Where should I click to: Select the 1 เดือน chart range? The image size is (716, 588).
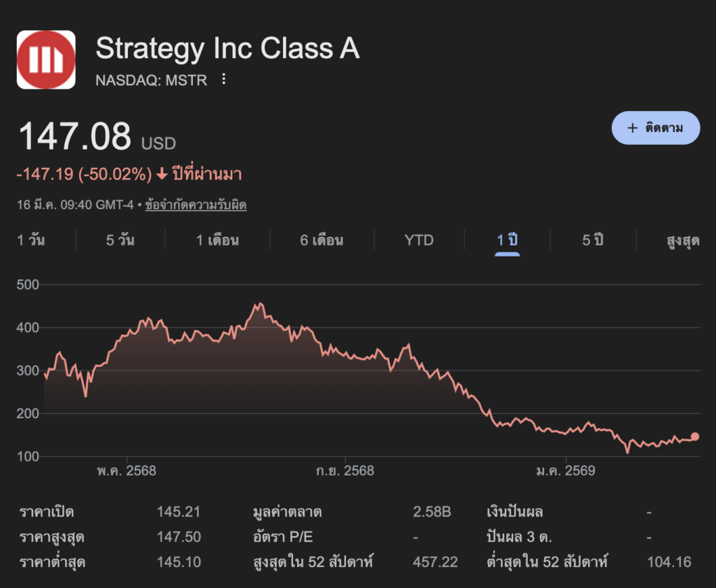217,241
